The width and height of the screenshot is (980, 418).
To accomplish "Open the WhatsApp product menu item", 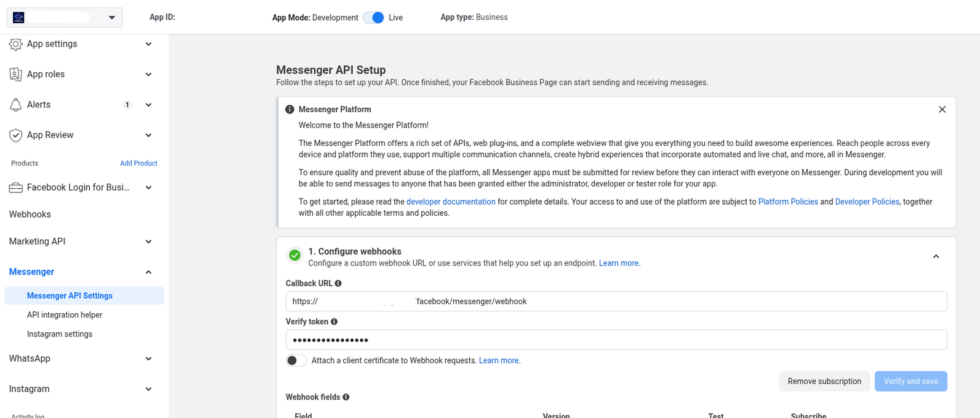I will [x=29, y=359].
